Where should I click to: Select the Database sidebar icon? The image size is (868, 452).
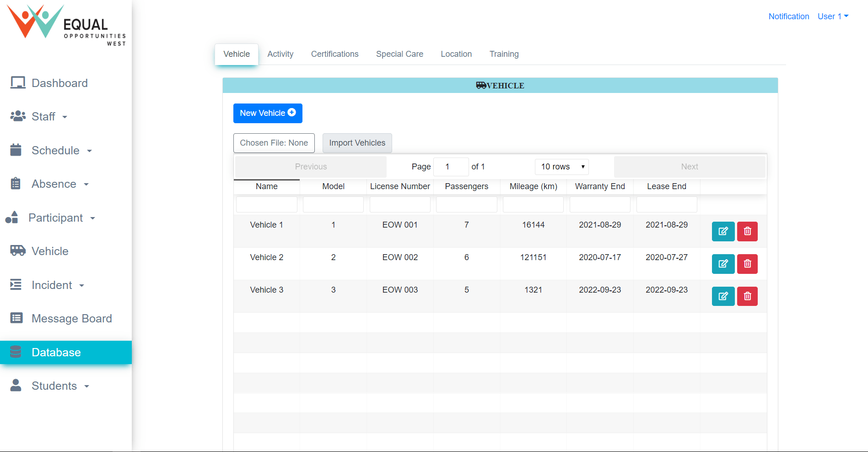coord(16,352)
